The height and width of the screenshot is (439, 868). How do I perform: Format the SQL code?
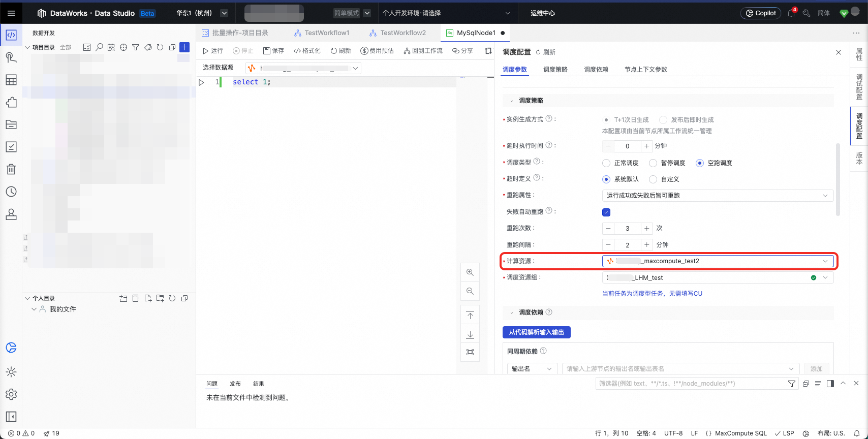pos(307,51)
